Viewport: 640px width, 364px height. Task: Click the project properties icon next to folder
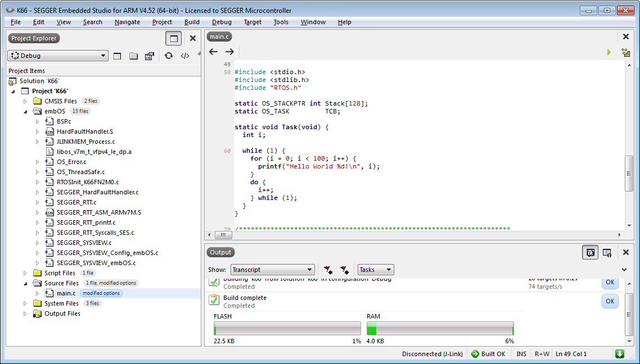tap(149, 56)
